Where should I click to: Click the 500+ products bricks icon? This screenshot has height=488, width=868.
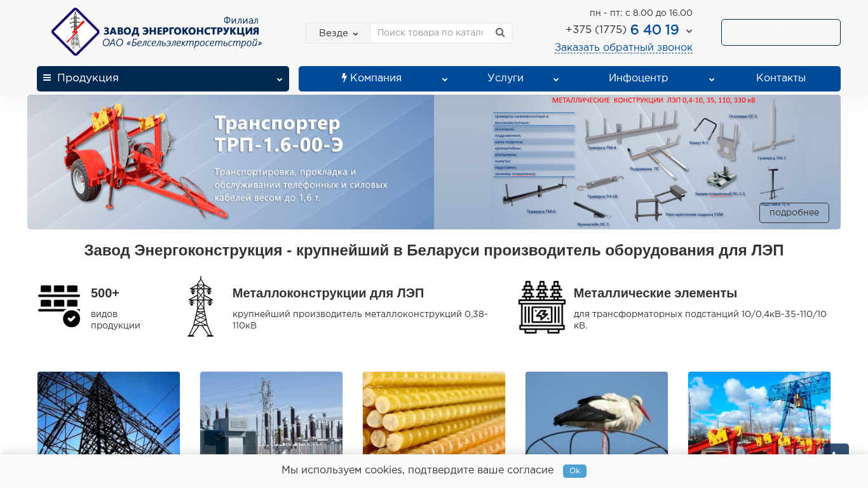pos(59,305)
